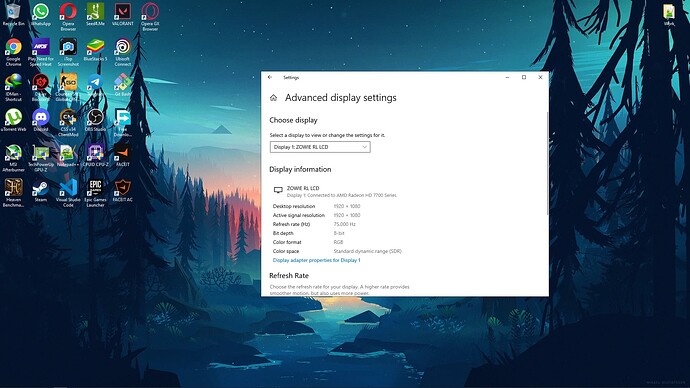Open the OBS Studio shortcut
The height and width of the screenshot is (388, 690).
[x=95, y=121]
